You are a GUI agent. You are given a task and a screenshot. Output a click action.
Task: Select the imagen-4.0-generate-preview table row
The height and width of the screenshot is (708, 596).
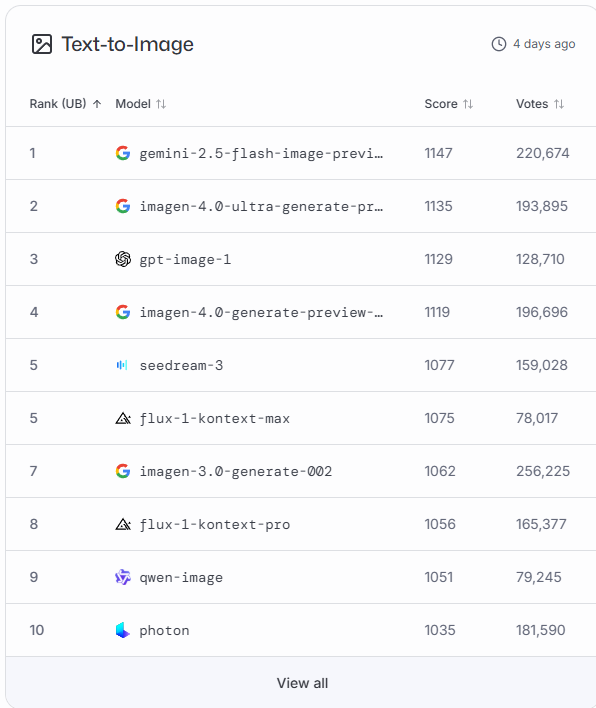coord(301,312)
